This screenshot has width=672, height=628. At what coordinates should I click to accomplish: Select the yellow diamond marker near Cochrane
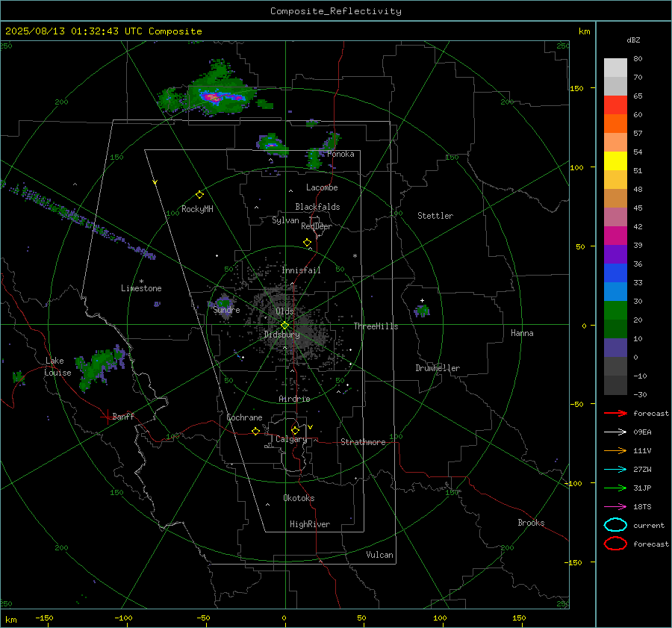point(255,431)
